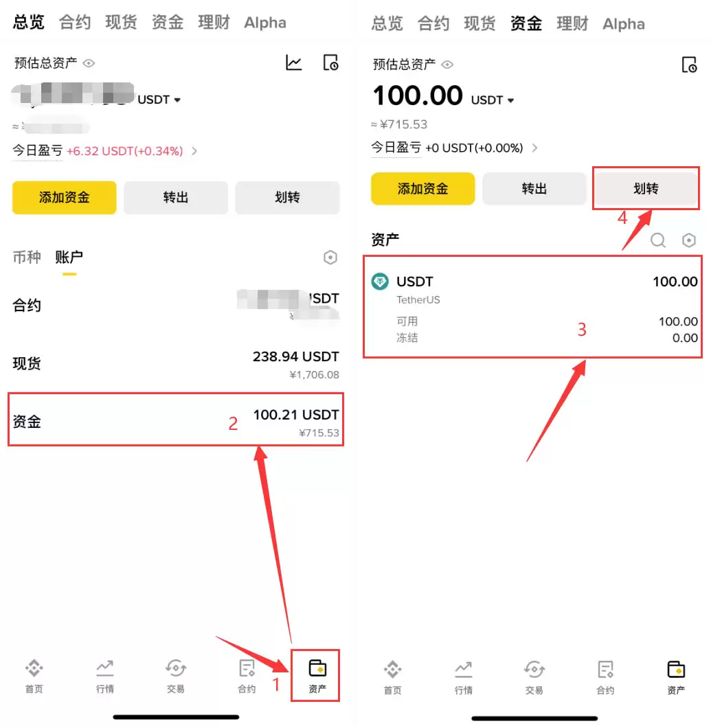Toggle balance visibility eye on 资金 screen
711x728 pixels.
tap(447, 65)
